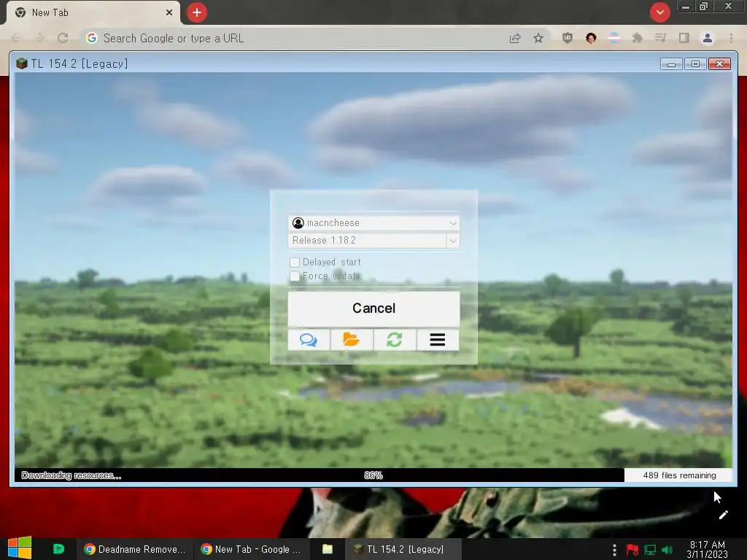Toggle the Force update checkbox

click(x=295, y=276)
